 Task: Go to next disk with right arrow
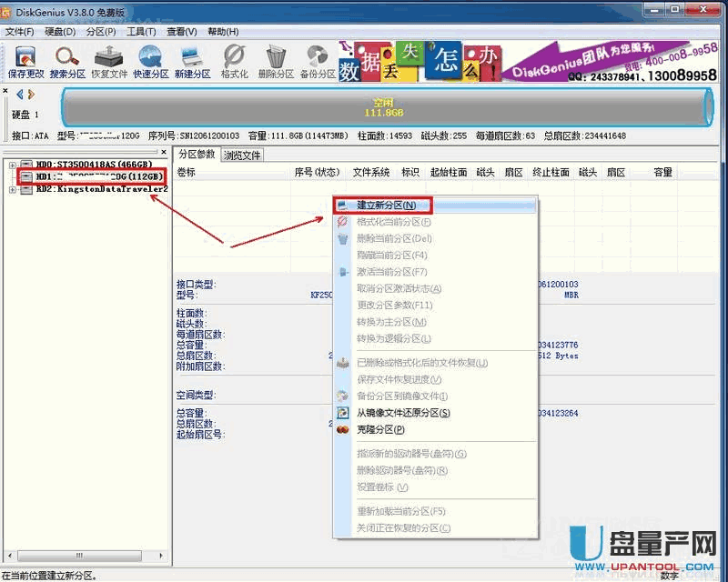pyautogui.click(x=32, y=94)
